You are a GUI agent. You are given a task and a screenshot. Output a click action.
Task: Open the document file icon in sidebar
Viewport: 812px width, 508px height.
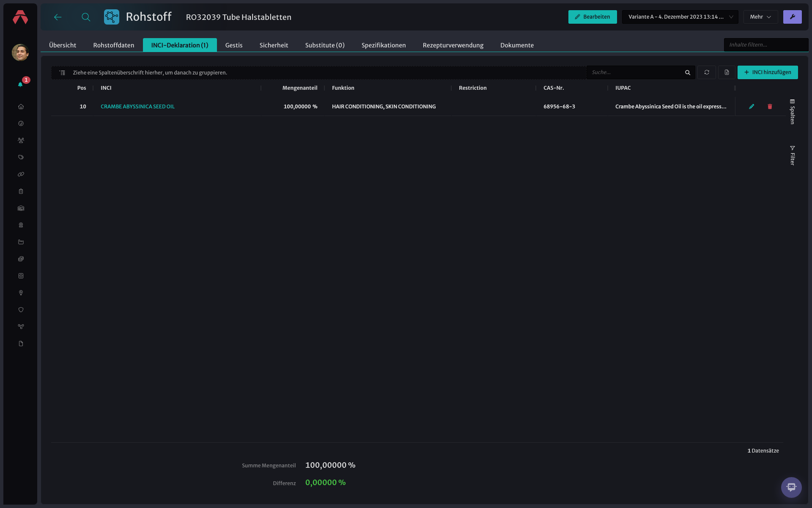click(21, 344)
